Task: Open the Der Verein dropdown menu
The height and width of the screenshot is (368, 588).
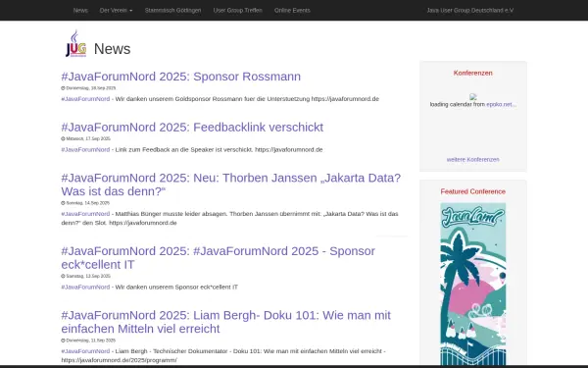Action: 116,10
